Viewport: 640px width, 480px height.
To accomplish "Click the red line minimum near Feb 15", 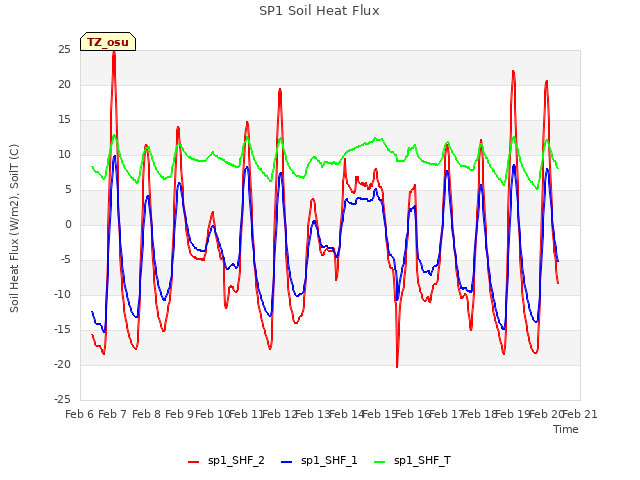I will (397, 367).
